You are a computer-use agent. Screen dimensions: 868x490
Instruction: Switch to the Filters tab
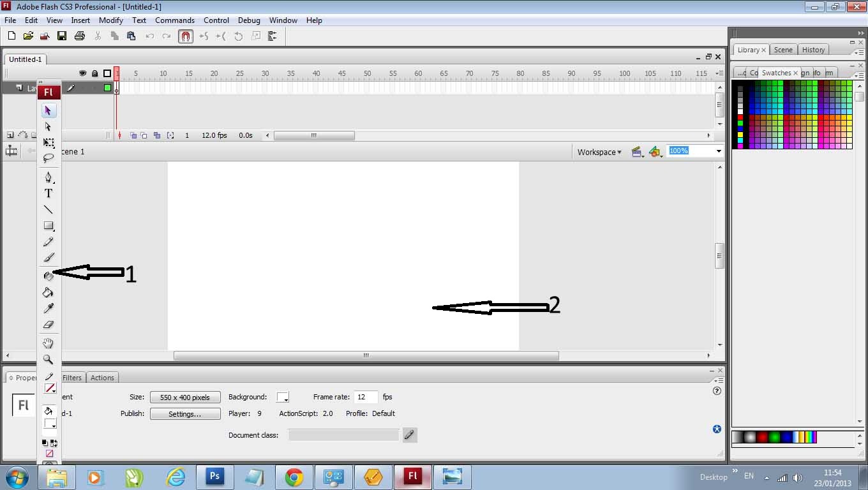pos(72,378)
